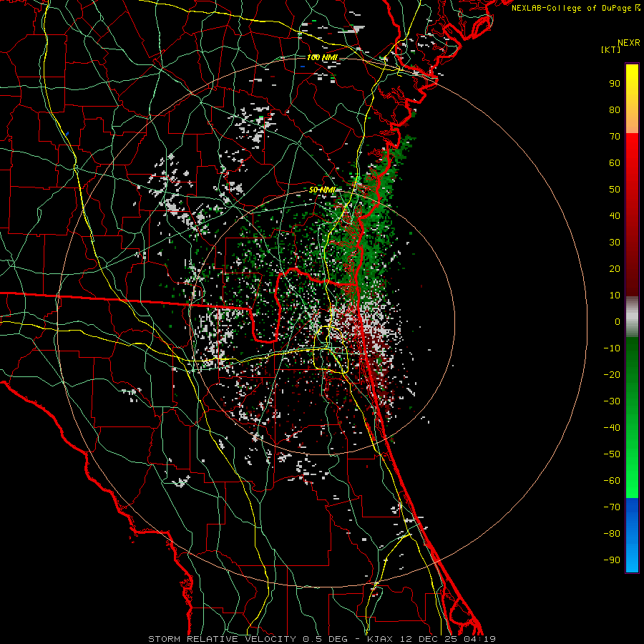This screenshot has height=644, width=644.
Task: Click the [KT] units label
Action: [610, 49]
